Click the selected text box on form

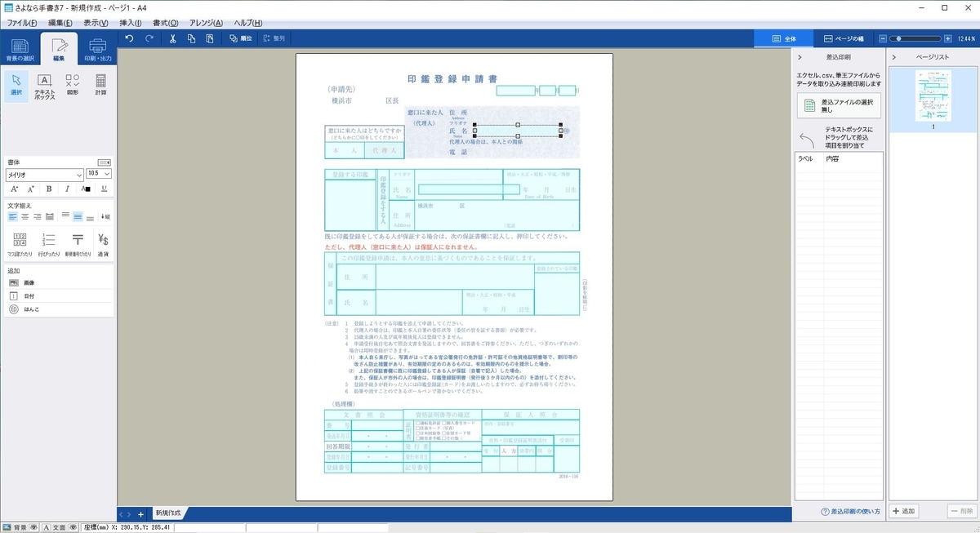click(x=517, y=131)
